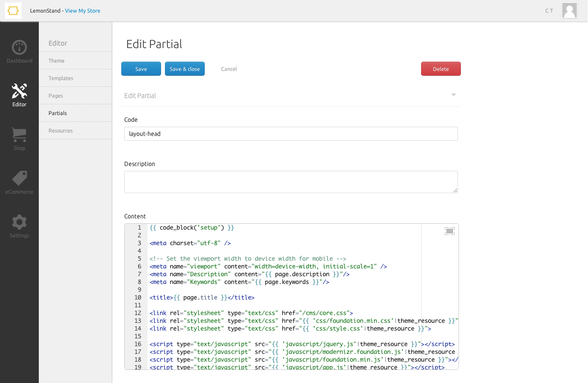
Task: Open the Shop cart icon
Action: [x=19, y=134]
